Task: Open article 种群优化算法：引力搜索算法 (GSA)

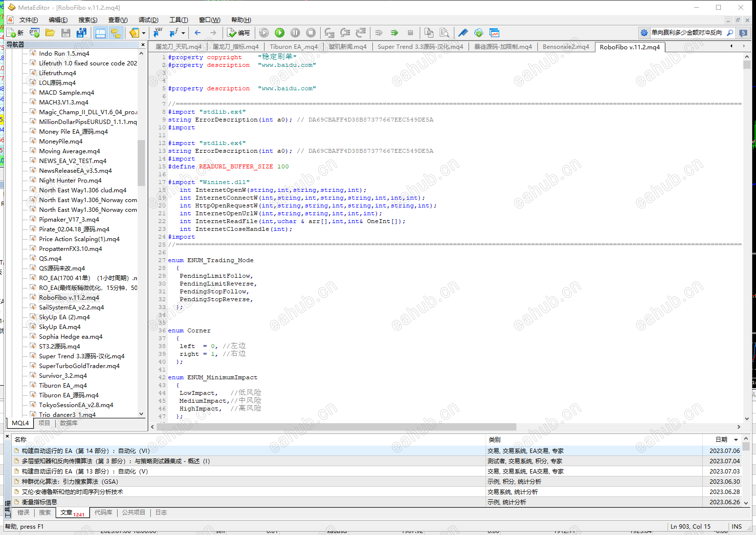Action: [70, 482]
